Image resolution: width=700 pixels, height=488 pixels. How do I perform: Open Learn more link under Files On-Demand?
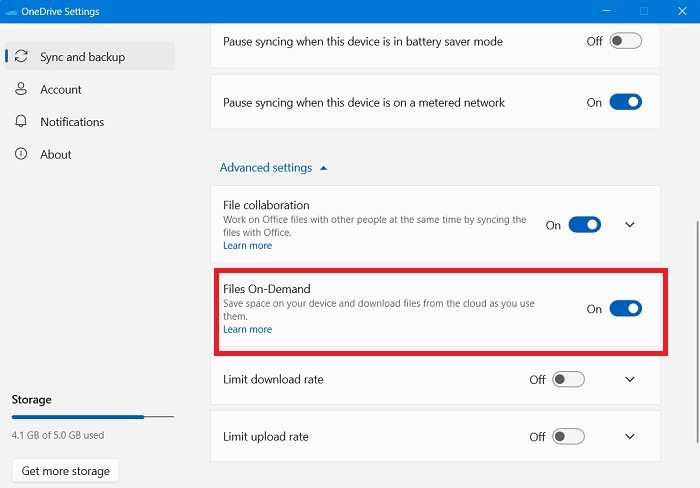247,330
